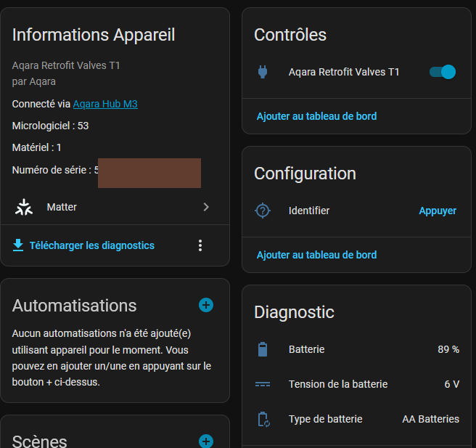This screenshot has height=448, width=476.
Task: Click Télécharger les diagnostics
Action: pyautogui.click(x=91, y=245)
